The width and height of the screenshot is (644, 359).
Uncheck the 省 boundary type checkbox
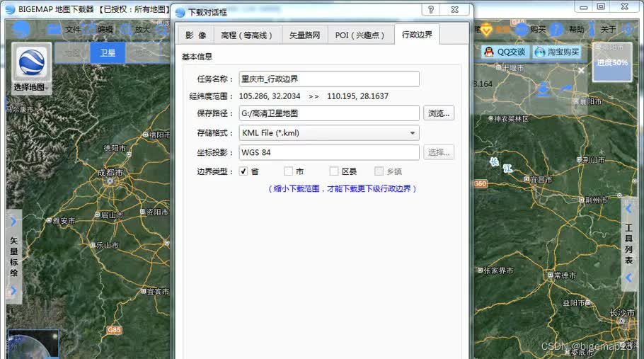(243, 171)
